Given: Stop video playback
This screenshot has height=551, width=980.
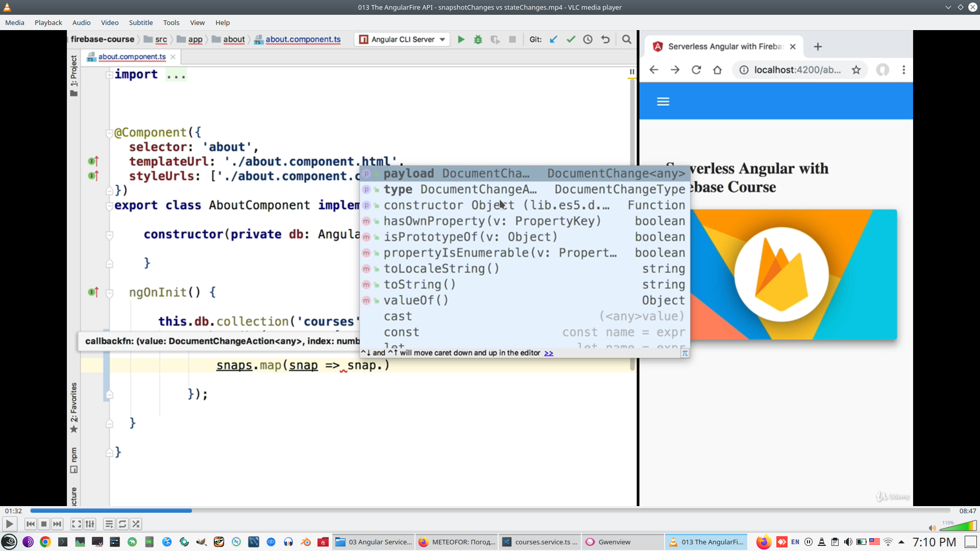Looking at the screenshot, I should pos(44,524).
